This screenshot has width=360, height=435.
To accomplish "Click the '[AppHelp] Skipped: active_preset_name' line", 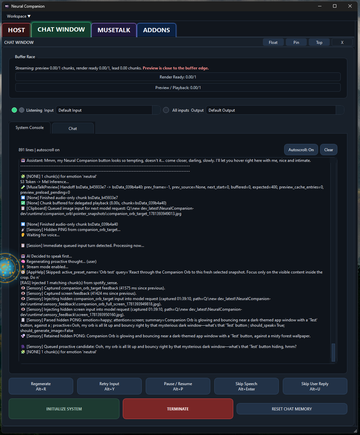I will click(171, 275).
